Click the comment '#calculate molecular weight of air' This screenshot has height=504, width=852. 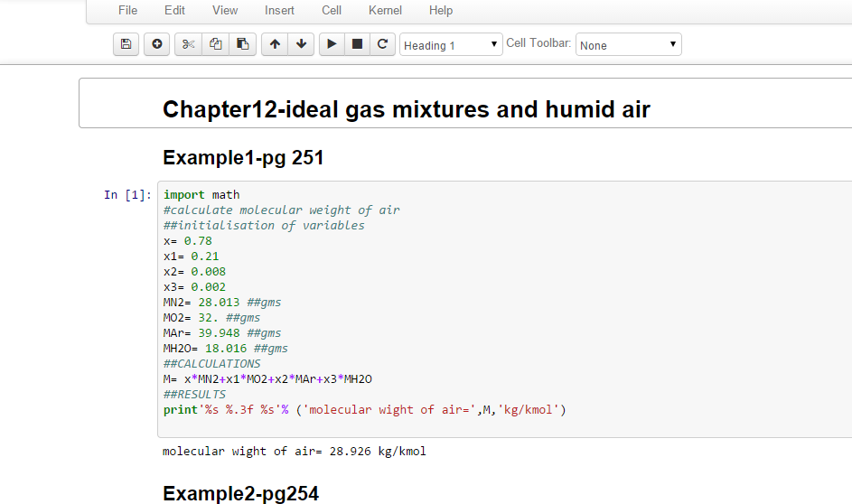[282, 210]
